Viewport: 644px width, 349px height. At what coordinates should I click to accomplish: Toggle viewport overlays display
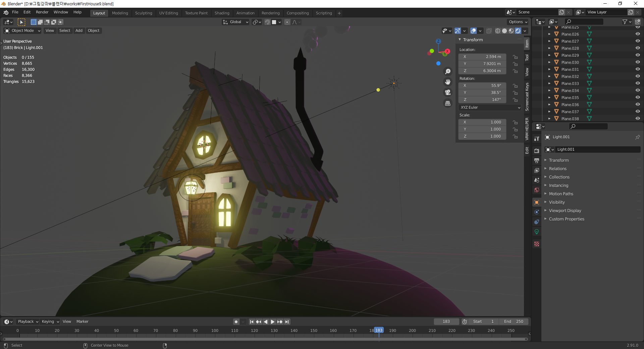[473, 31]
